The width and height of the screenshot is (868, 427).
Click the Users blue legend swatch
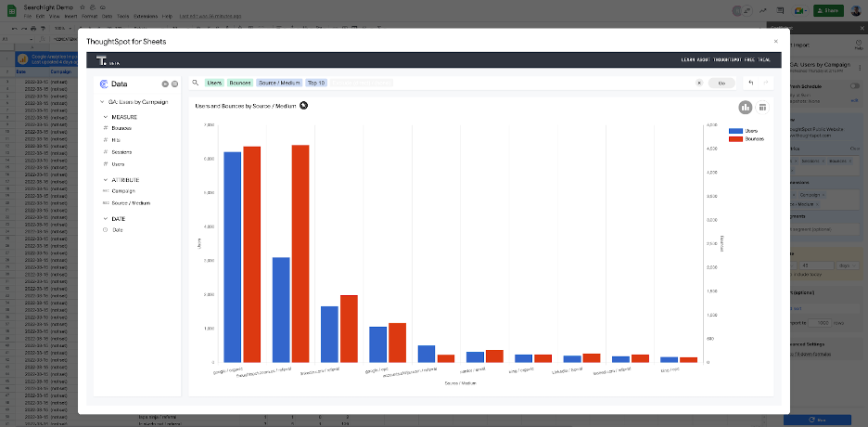click(735, 131)
